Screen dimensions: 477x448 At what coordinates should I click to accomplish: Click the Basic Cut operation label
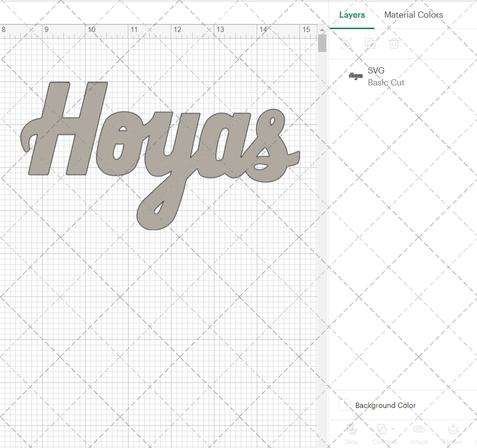point(386,83)
